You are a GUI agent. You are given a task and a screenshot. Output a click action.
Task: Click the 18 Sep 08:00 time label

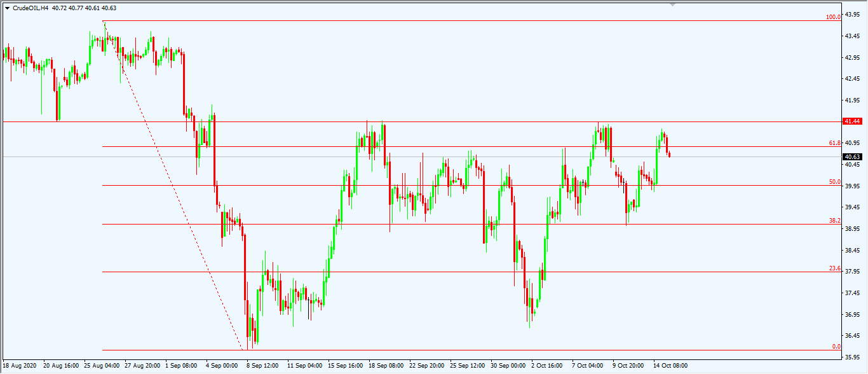point(386,366)
